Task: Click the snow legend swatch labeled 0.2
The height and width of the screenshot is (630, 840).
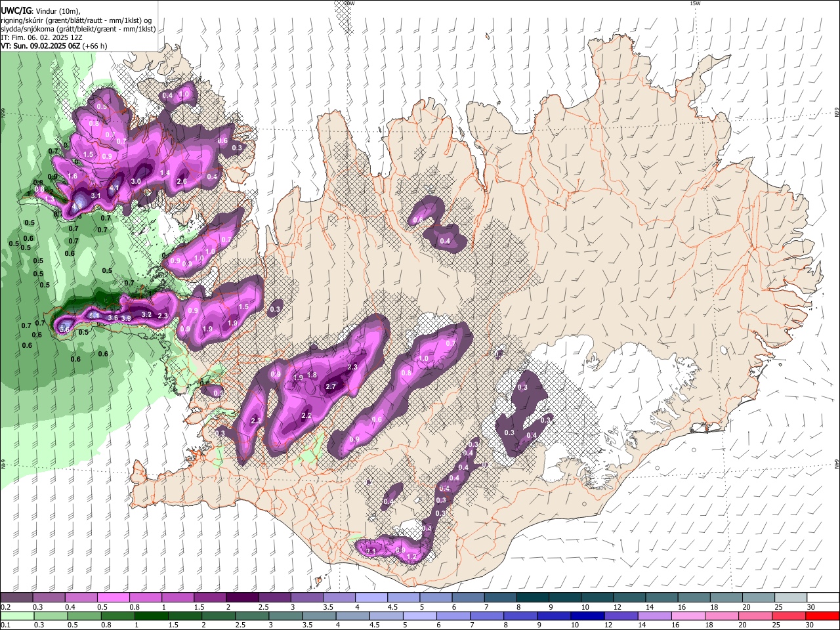Action: tap(16, 598)
